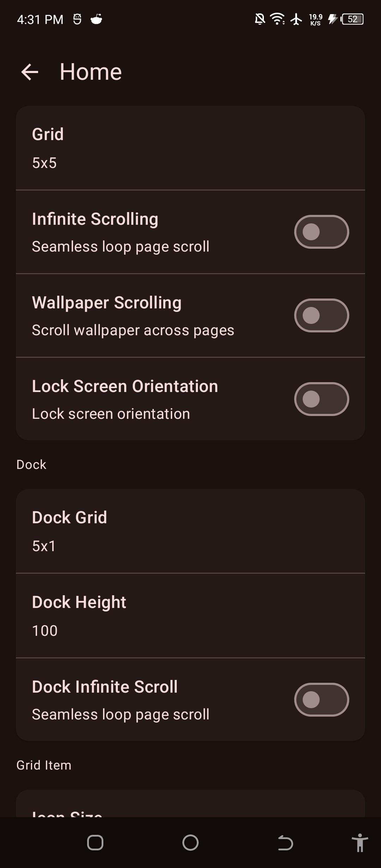Screen dimensions: 381x868
Task: Enable Dock Infinite Scroll switch
Action: [x=321, y=700]
